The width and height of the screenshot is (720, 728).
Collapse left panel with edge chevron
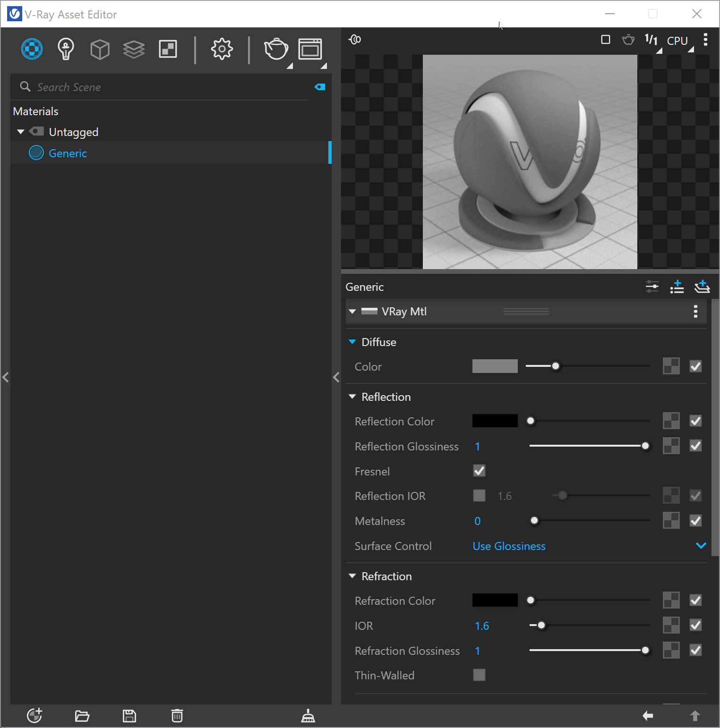click(5, 377)
